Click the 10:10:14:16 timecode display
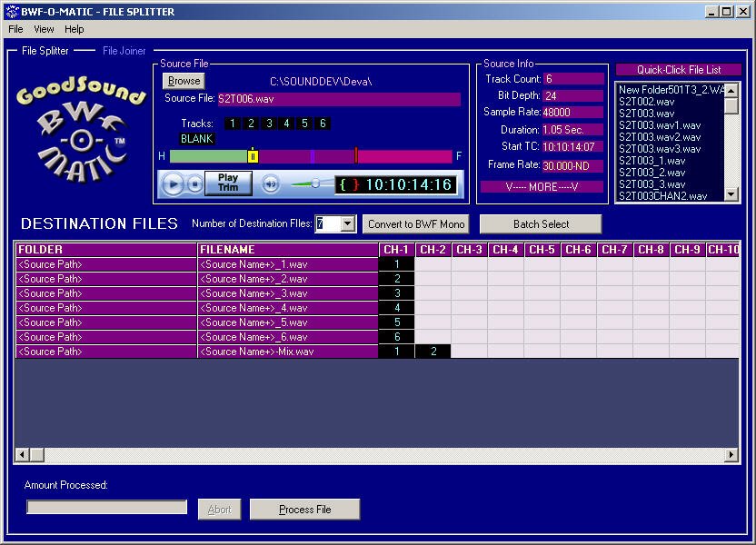This screenshot has width=756, height=545. click(x=408, y=184)
